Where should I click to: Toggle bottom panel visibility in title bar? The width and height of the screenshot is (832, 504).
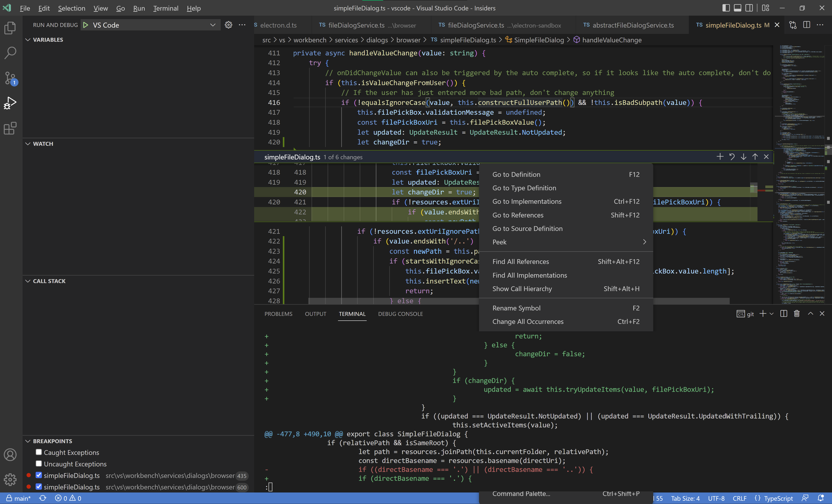[738, 8]
